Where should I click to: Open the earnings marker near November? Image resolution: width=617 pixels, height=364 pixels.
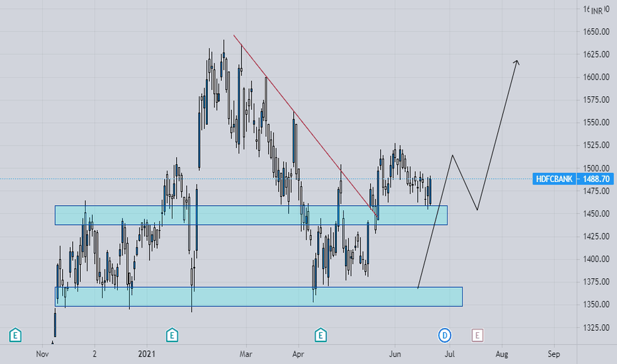pyautogui.click(x=15, y=336)
